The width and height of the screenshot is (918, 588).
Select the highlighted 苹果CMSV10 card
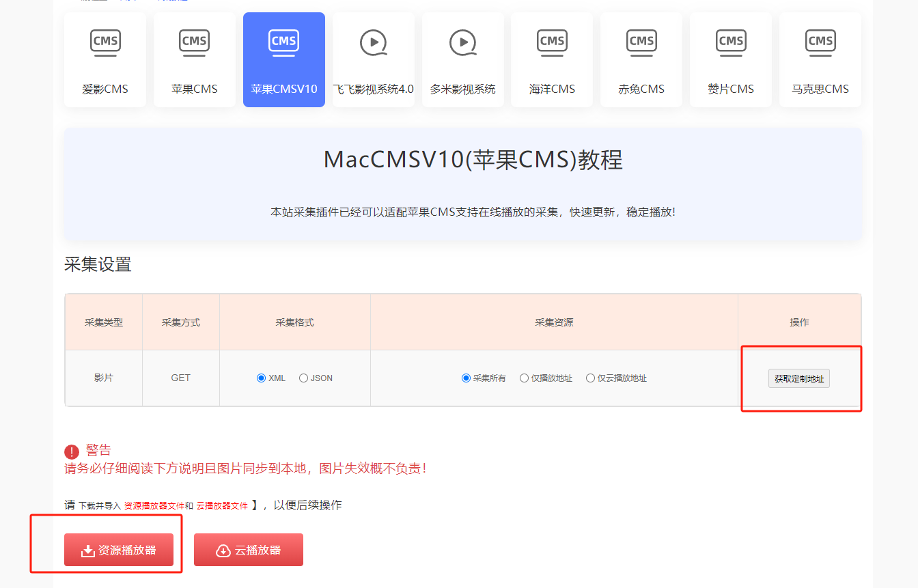click(x=284, y=60)
